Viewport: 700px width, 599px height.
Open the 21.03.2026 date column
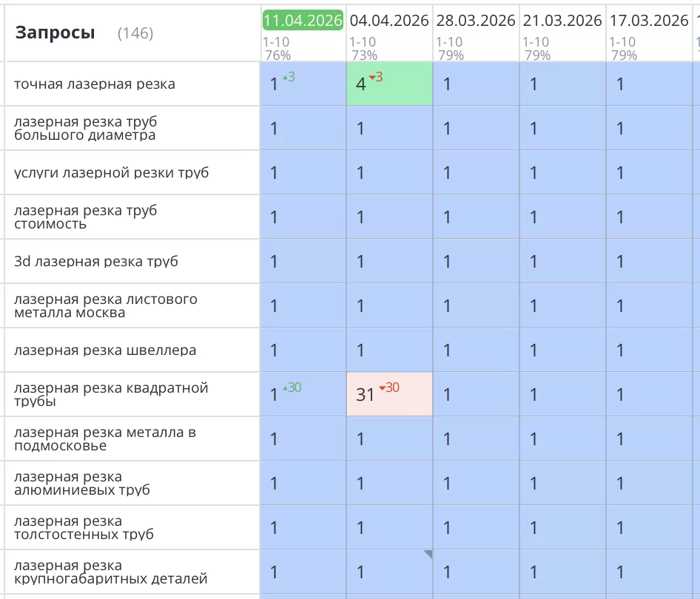pyautogui.click(x=562, y=20)
